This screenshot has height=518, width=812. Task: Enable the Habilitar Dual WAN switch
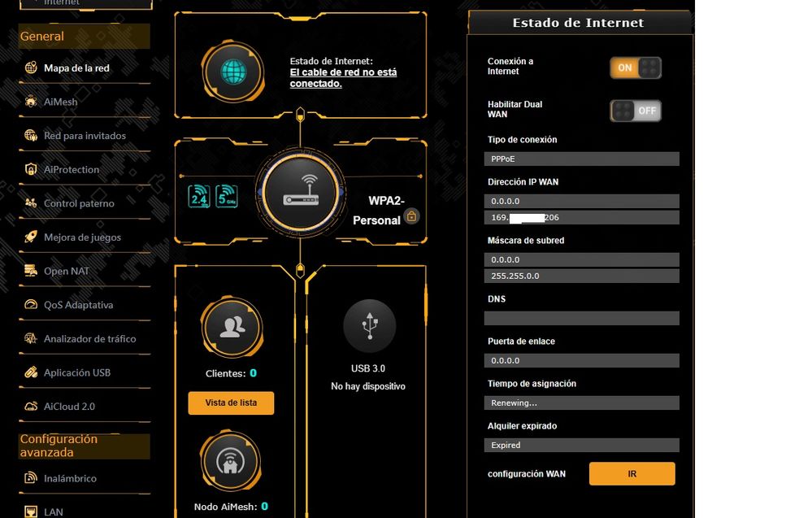[635, 111]
